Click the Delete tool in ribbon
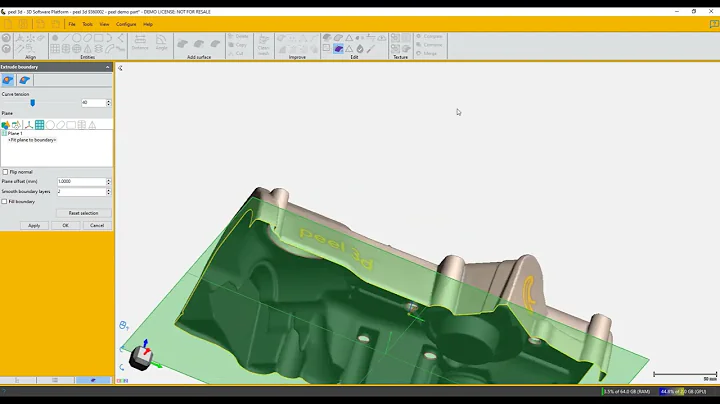 (x=238, y=36)
